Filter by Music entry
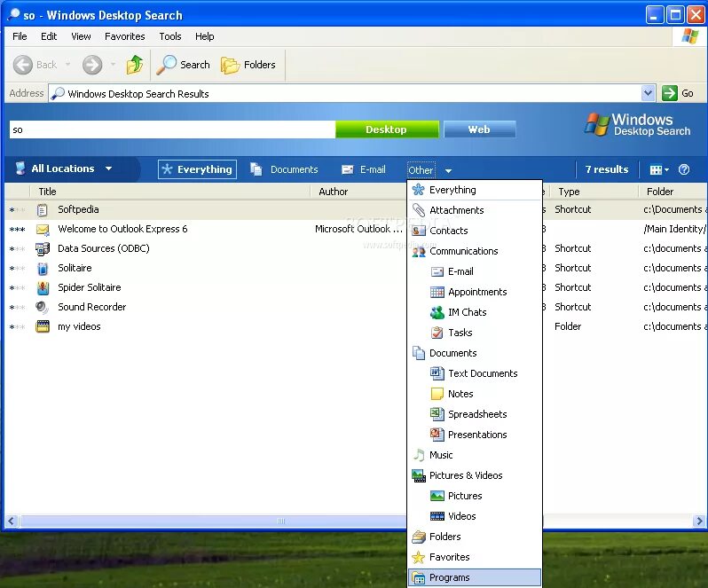The image size is (708, 588). pos(475,455)
